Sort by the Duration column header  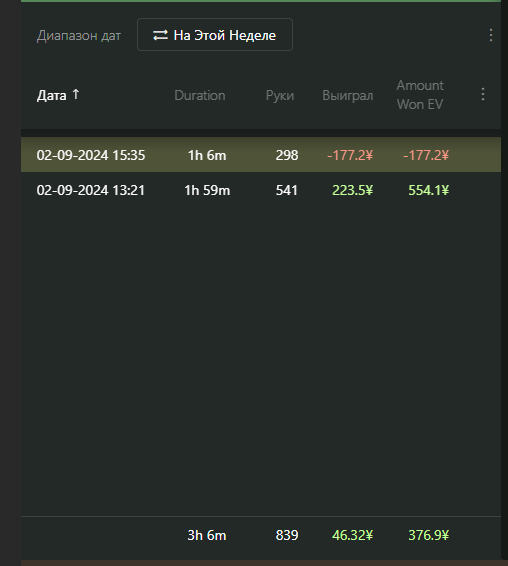click(x=200, y=95)
